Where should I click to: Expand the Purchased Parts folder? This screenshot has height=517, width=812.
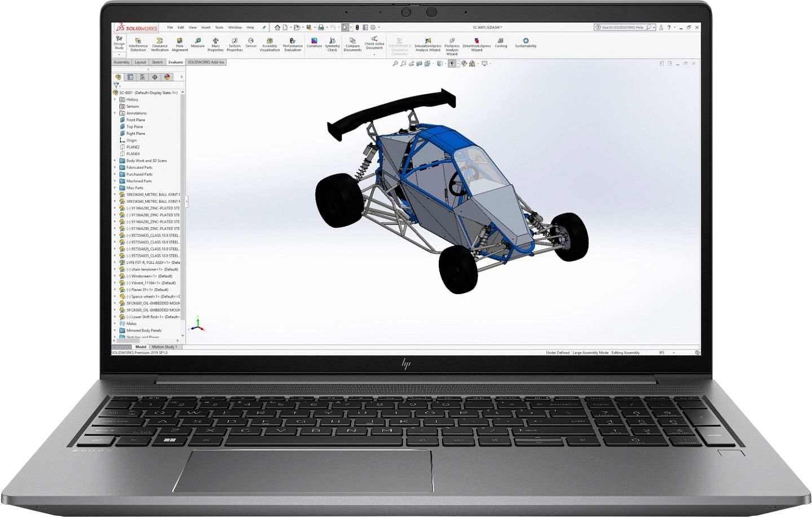point(115,174)
